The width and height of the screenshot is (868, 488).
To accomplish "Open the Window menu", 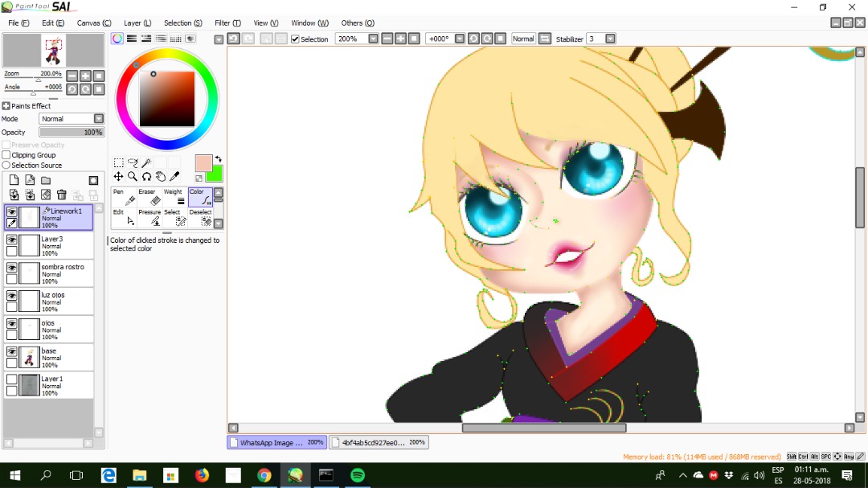I will pyautogui.click(x=309, y=23).
